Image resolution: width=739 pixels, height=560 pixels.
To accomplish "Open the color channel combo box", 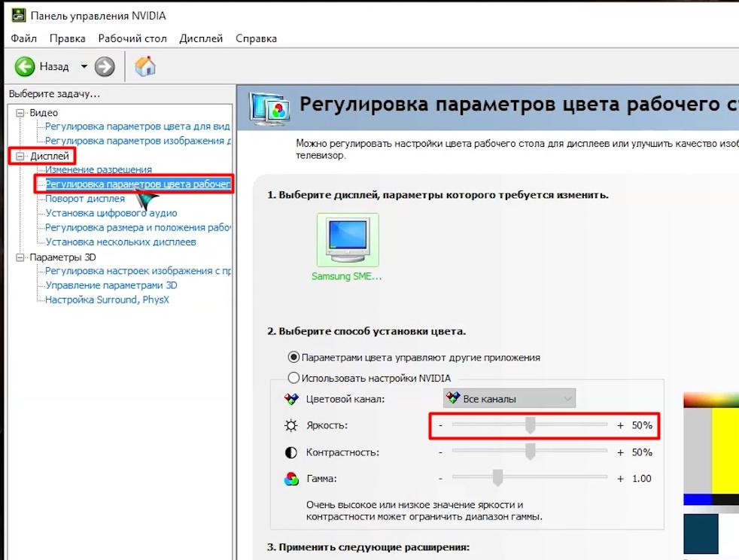I will point(509,399).
